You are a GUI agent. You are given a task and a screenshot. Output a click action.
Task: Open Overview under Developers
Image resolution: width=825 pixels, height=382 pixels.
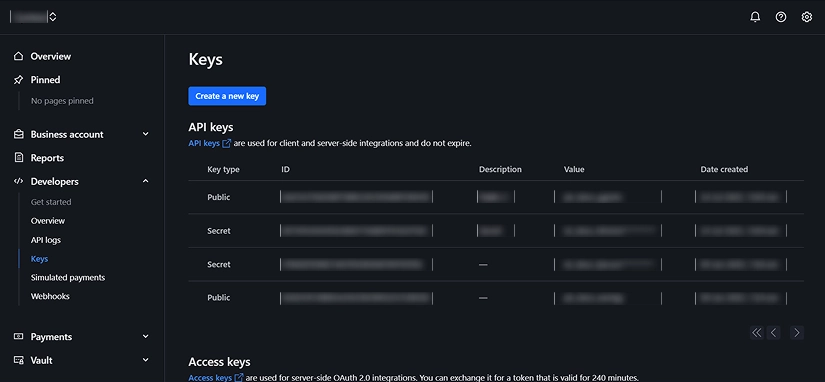(x=48, y=221)
